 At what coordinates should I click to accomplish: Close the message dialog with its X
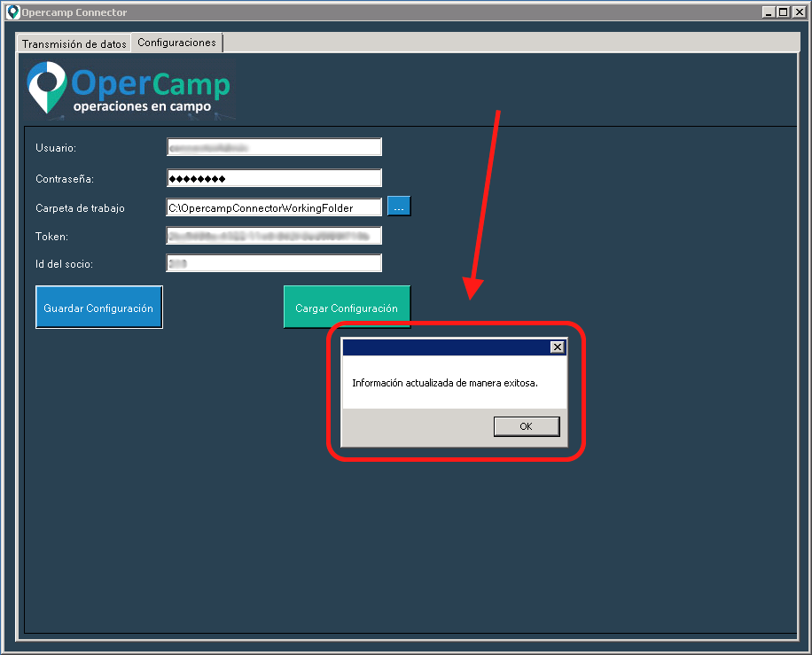point(557,347)
